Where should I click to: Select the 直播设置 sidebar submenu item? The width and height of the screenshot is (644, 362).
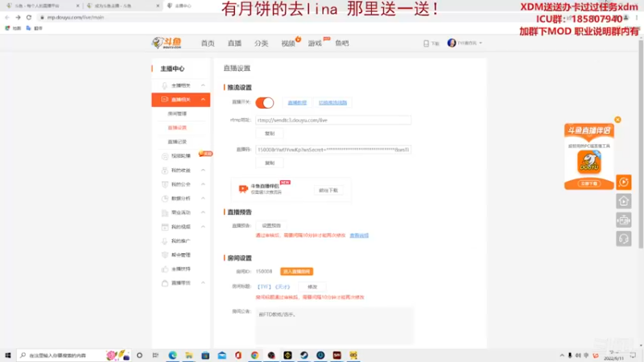177,128
